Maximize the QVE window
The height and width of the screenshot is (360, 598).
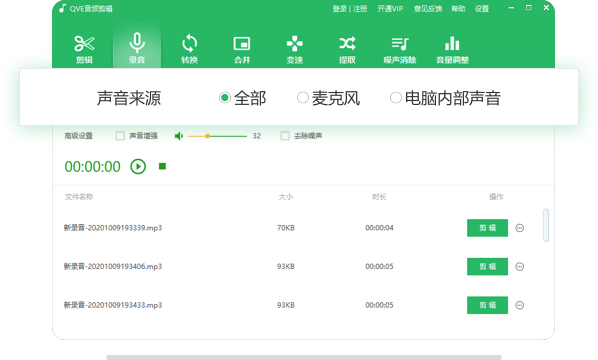coord(529,8)
